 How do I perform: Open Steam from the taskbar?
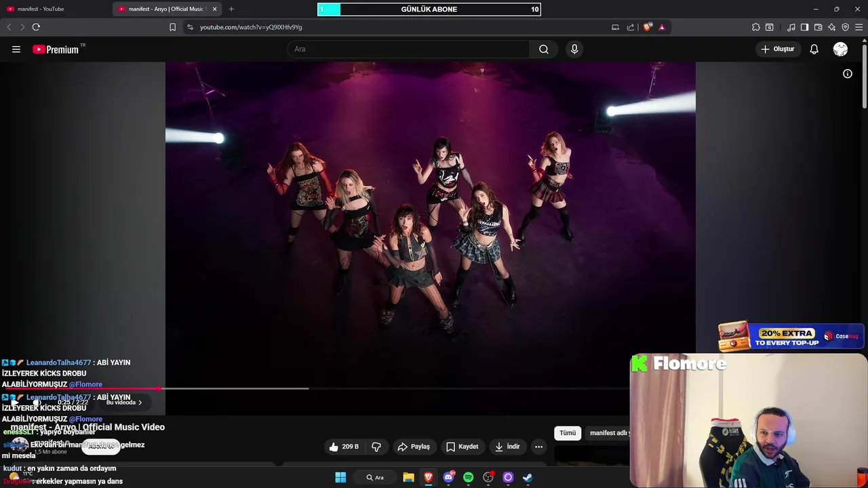pos(528,477)
